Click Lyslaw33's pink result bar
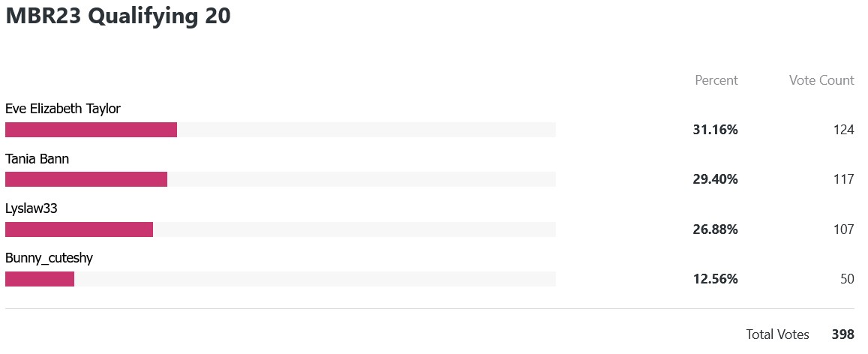The image size is (868, 354). [x=80, y=229]
